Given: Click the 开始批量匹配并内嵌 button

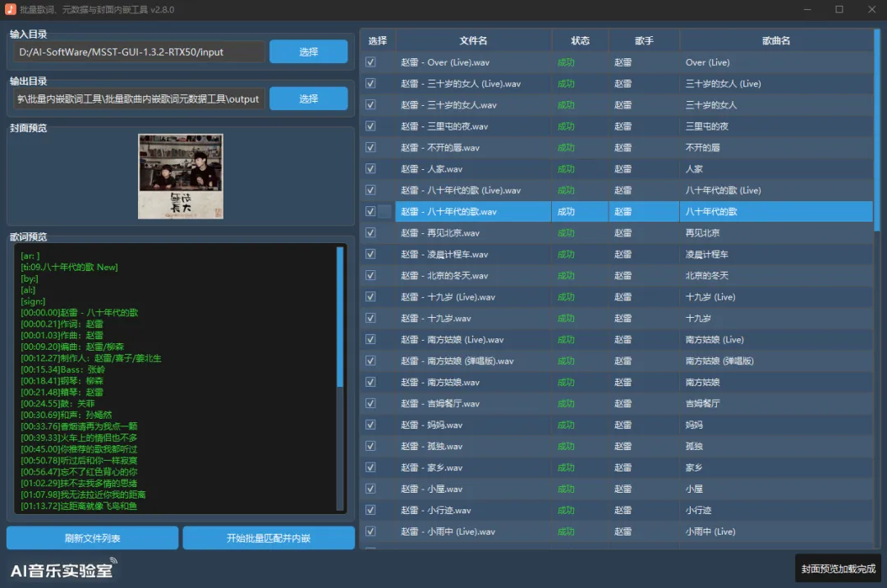Looking at the screenshot, I should [269, 537].
